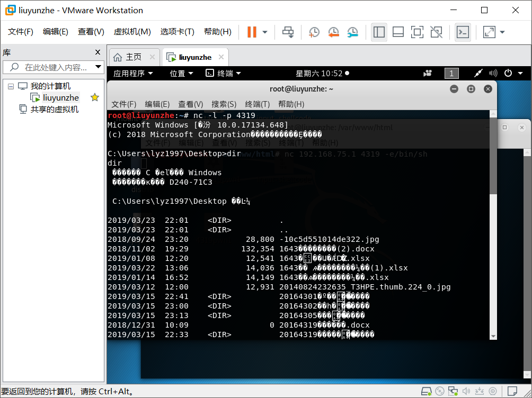Click the terminal vertical scrollbar thumb
The image size is (532, 398).
pyautogui.click(x=493, y=156)
